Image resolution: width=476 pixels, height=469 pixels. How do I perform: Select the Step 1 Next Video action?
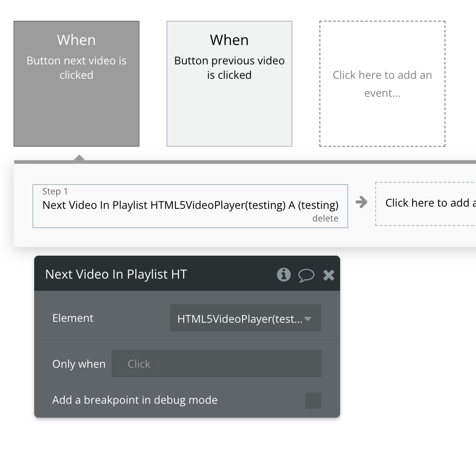[x=190, y=205]
